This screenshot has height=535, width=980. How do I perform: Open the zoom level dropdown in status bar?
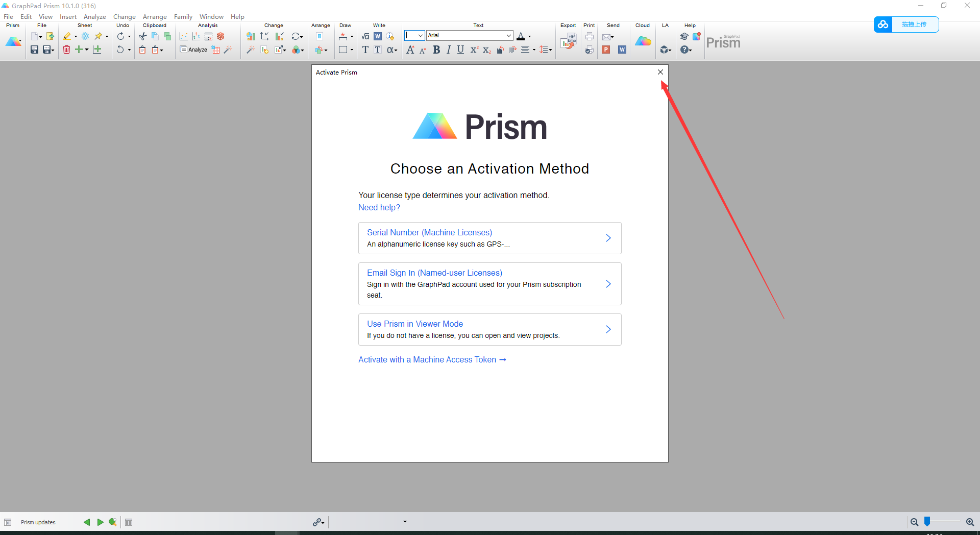pyautogui.click(x=404, y=522)
